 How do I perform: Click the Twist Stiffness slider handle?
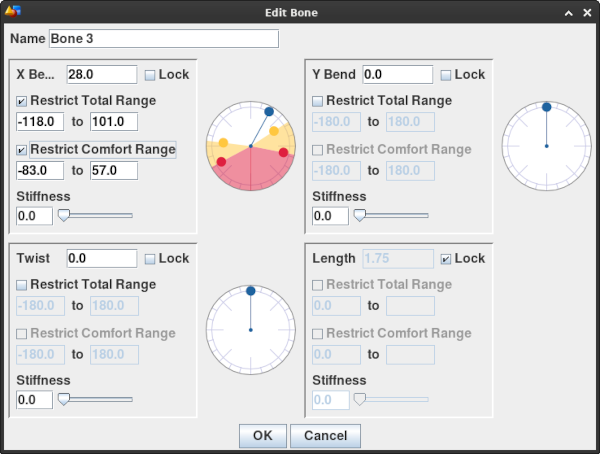(63, 399)
